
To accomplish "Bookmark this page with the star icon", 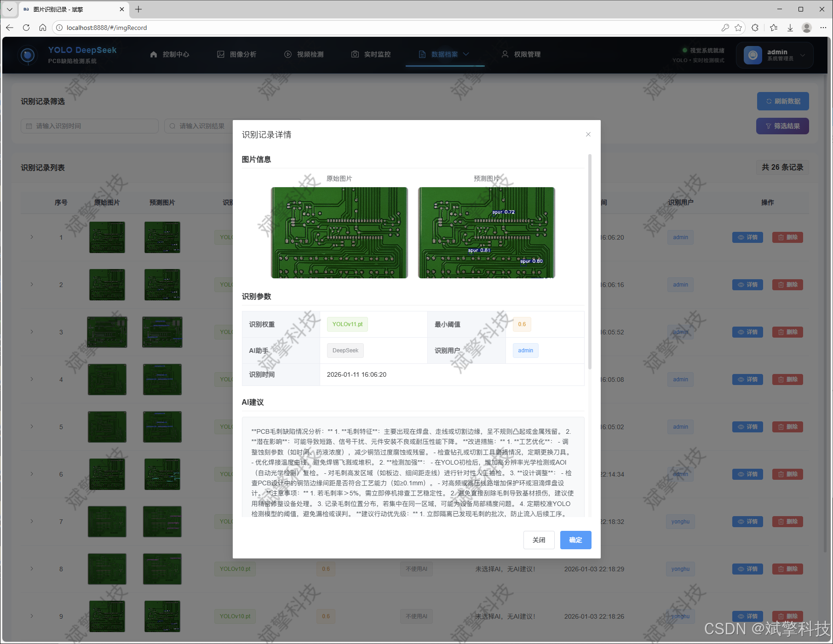I will coord(739,28).
